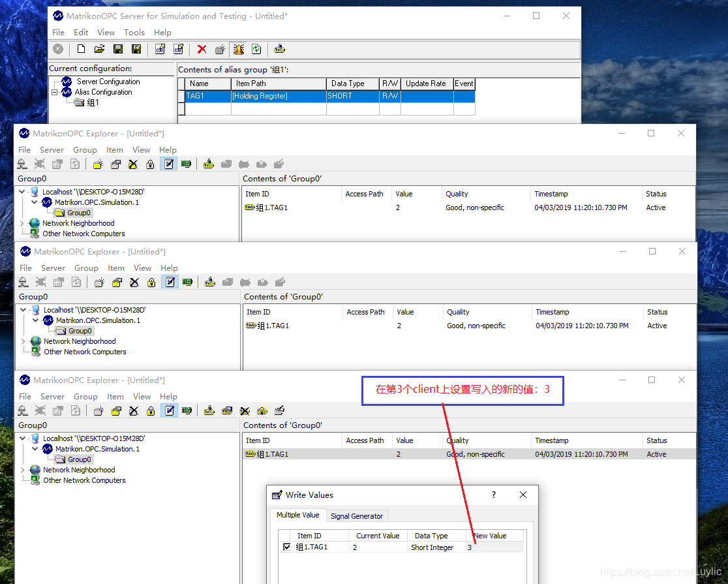Collapse Matrikon.OPC.Simulation.1 node in middle Explorer window
728x584 pixels.
[36, 320]
